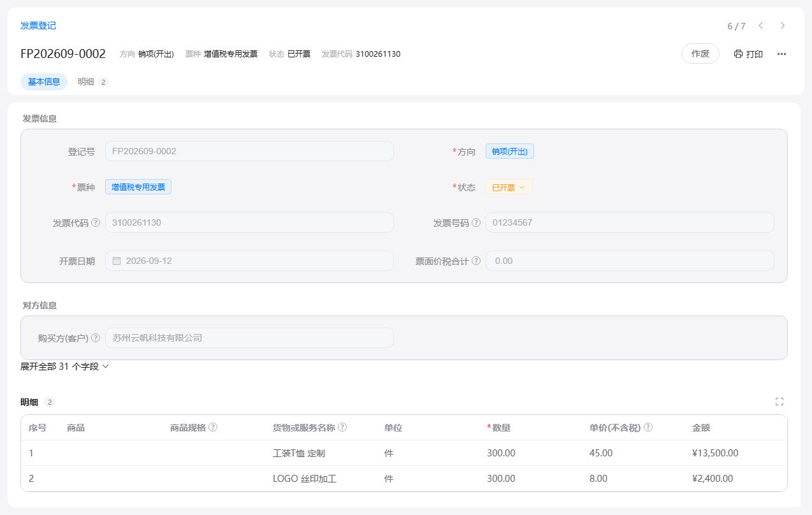Open the three-dots more actions menu

[781, 54]
